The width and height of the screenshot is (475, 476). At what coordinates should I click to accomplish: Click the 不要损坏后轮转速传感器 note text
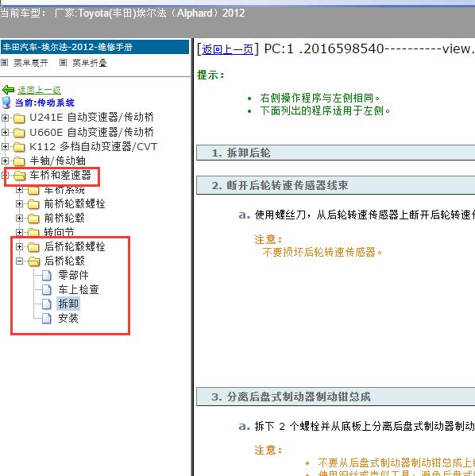[322, 252]
